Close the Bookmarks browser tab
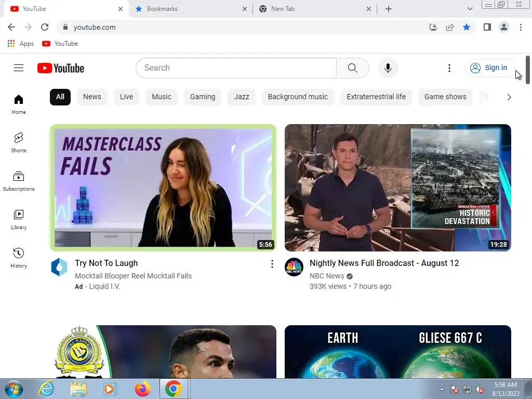This screenshot has height=399, width=532. point(245,9)
